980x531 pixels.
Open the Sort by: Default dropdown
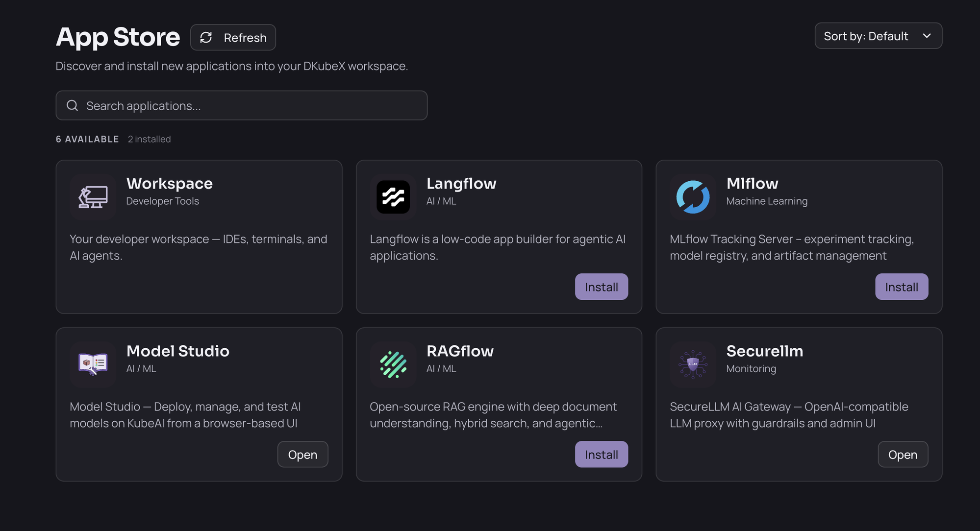[878, 36]
